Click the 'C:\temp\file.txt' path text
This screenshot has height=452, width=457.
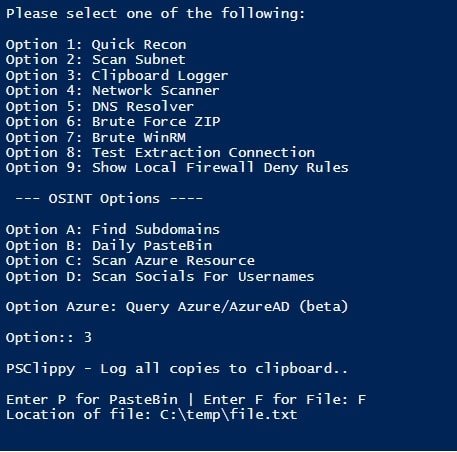coord(229,415)
